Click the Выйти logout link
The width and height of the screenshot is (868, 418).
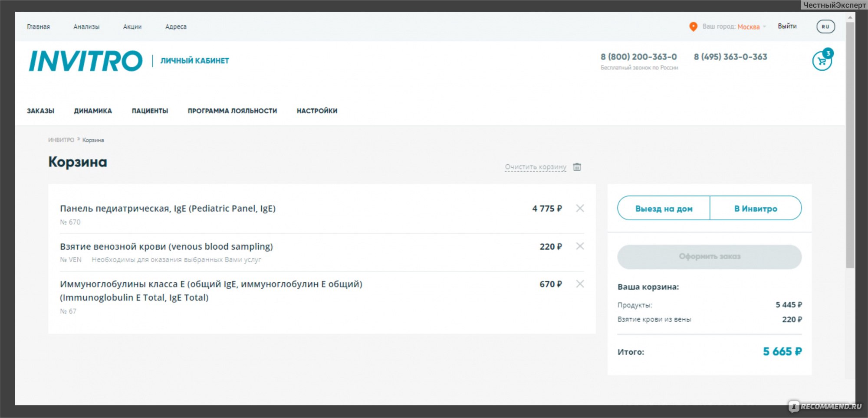pos(787,26)
